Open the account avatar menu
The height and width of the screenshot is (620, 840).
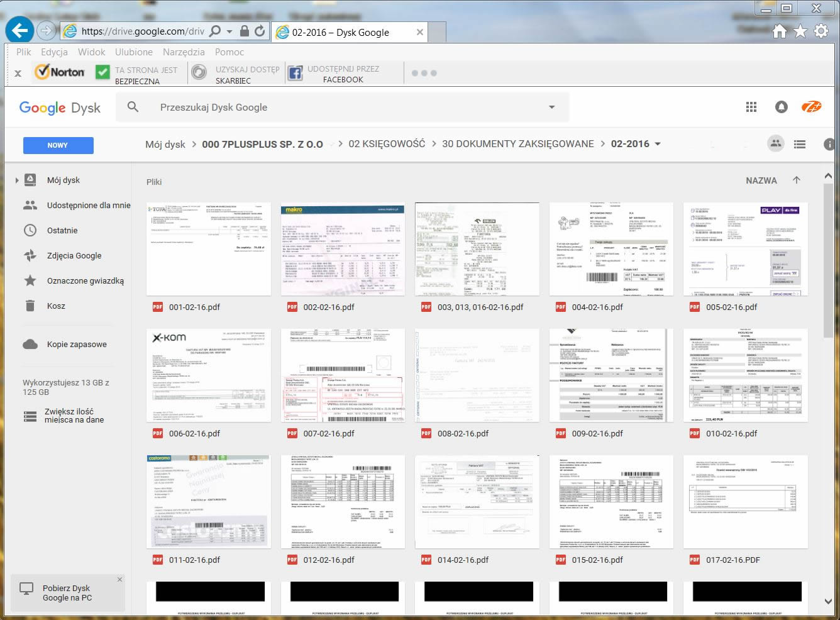[x=811, y=108]
